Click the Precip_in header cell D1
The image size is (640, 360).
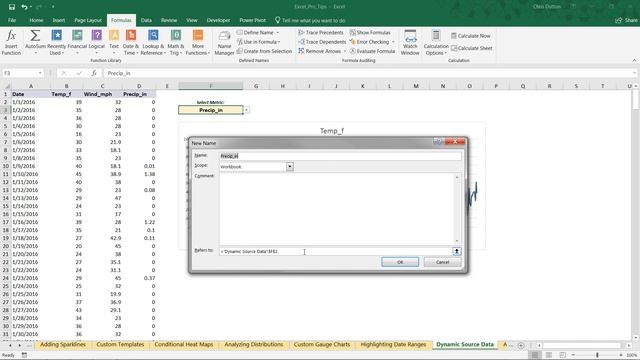pyautogui.click(x=139, y=94)
